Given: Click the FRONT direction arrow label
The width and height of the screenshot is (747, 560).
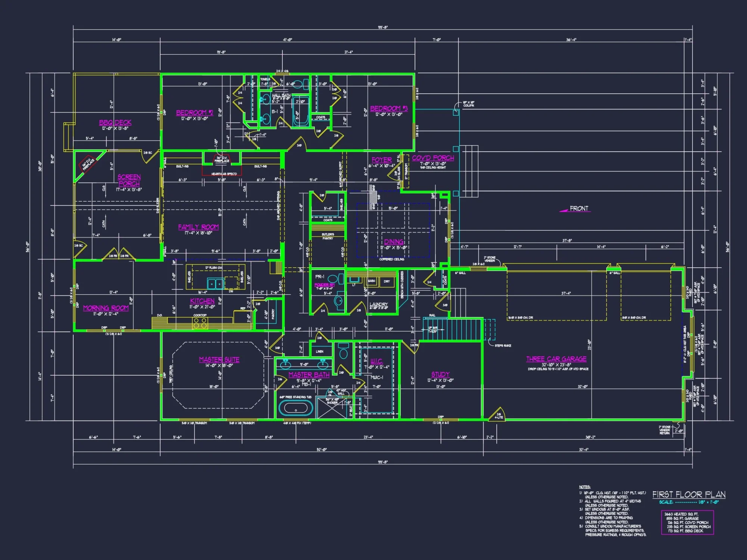Looking at the screenshot, I should 579,209.
